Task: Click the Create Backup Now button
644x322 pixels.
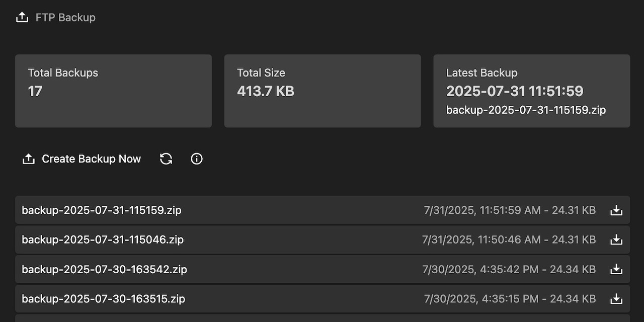Action: click(82, 158)
